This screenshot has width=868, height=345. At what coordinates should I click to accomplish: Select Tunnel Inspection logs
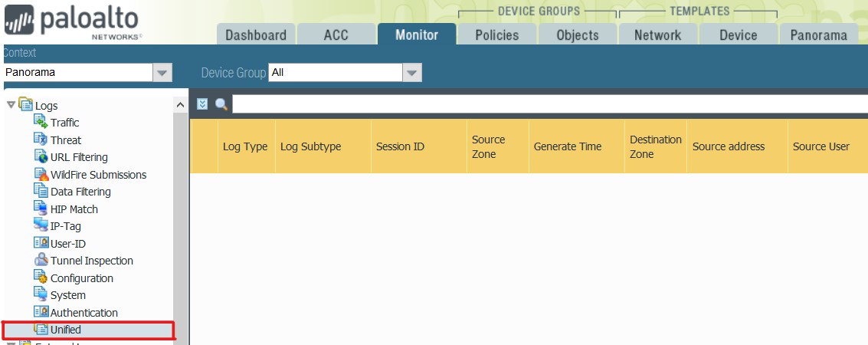[x=92, y=260]
